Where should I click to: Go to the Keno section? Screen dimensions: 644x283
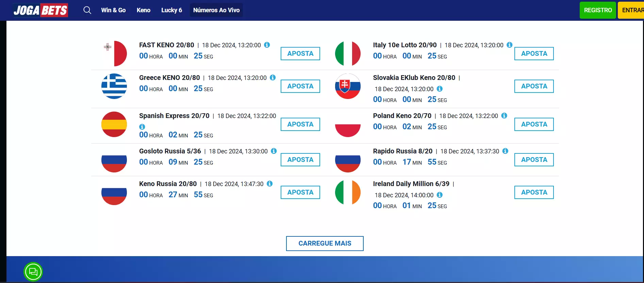tap(144, 10)
